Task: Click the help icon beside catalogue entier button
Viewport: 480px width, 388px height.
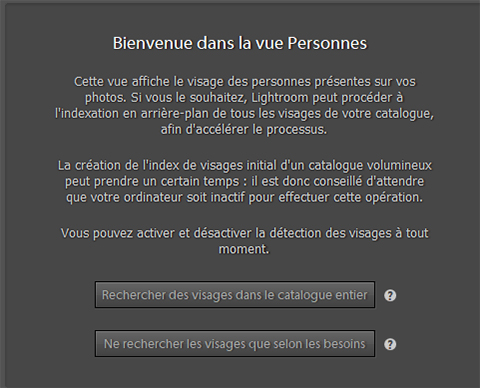Action: [x=390, y=295]
